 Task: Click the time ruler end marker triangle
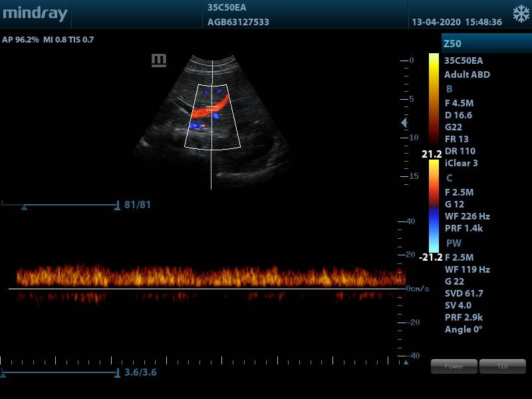click(405, 363)
